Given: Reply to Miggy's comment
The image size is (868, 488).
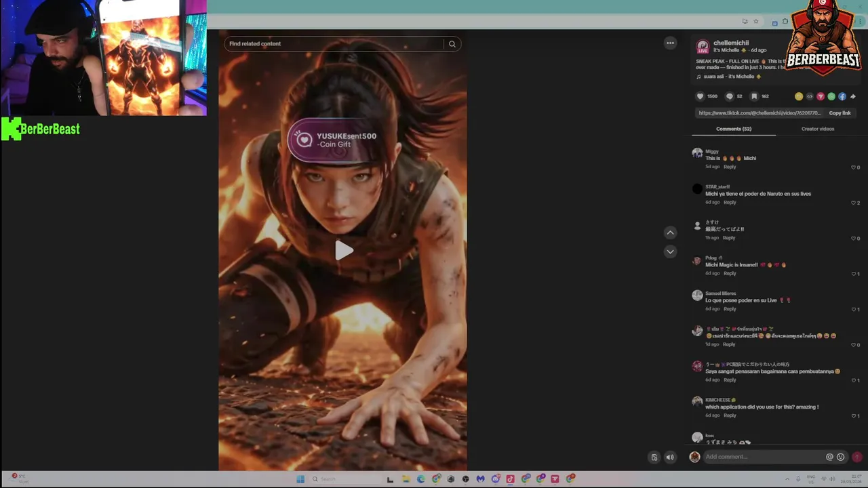Looking at the screenshot, I should pos(730,167).
